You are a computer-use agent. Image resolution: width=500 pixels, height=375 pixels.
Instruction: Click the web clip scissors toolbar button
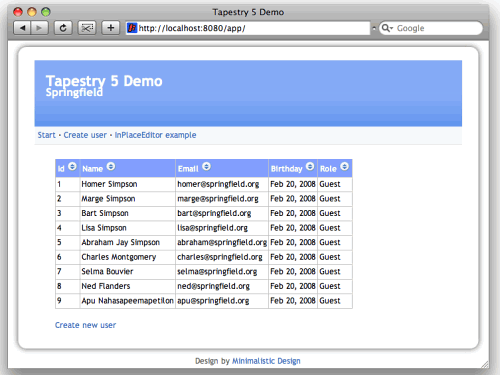click(87, 28)
